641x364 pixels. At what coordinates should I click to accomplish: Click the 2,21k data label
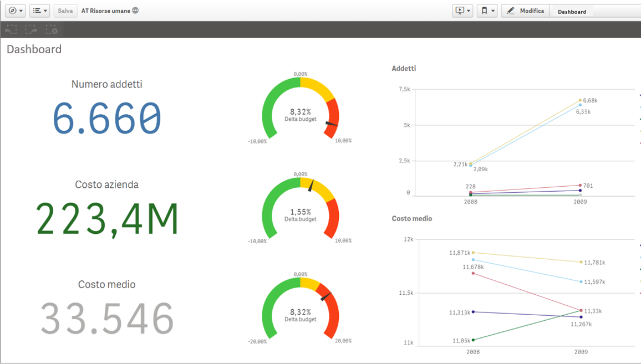(x=460, y=164)
